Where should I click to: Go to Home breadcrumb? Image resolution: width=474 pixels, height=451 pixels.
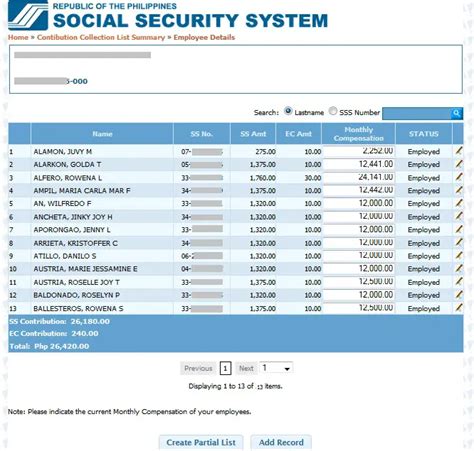(18, 37)
